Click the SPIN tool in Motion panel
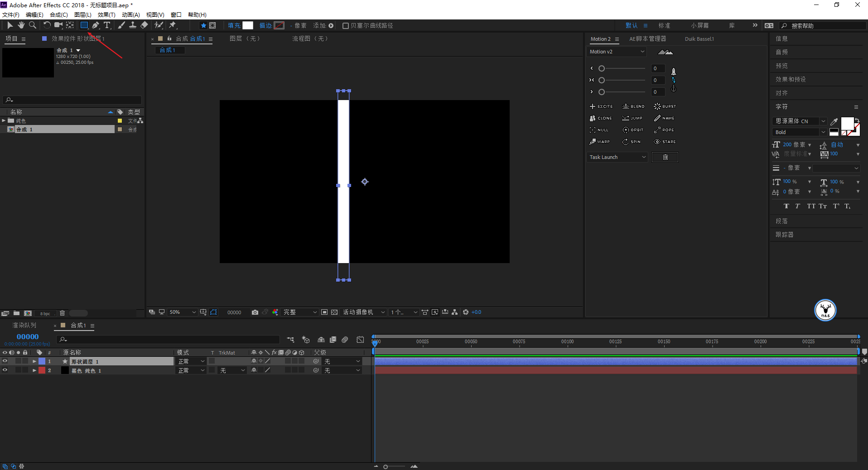868x470 pixels. 632,142
